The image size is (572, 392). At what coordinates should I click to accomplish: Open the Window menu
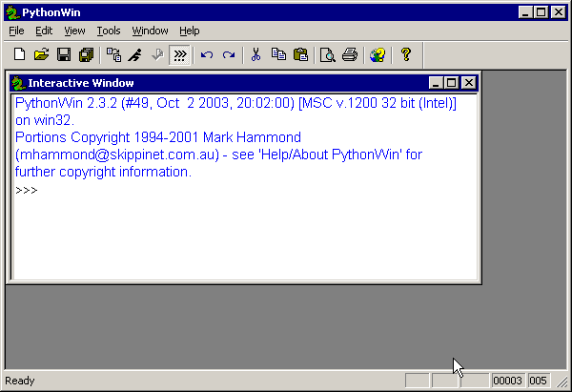click(x=150, y=31)
